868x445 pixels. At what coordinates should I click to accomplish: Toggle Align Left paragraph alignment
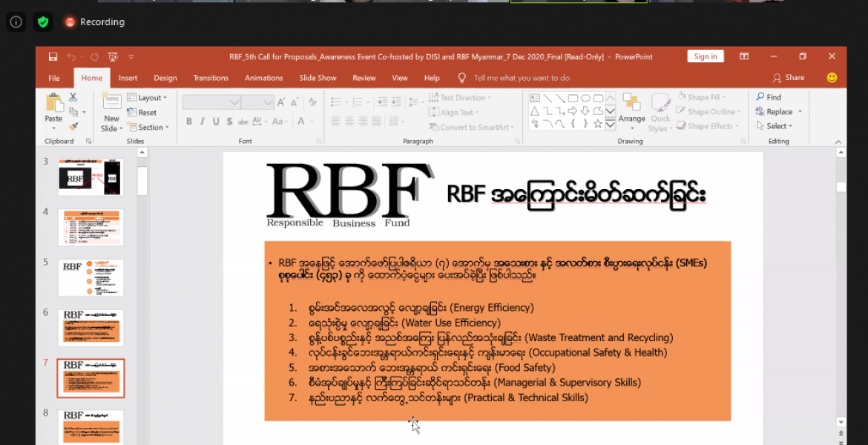(335, 121)
